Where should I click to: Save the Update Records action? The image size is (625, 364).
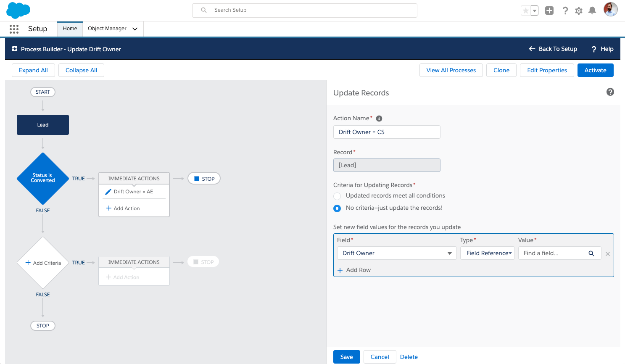[x=347, y=357]
